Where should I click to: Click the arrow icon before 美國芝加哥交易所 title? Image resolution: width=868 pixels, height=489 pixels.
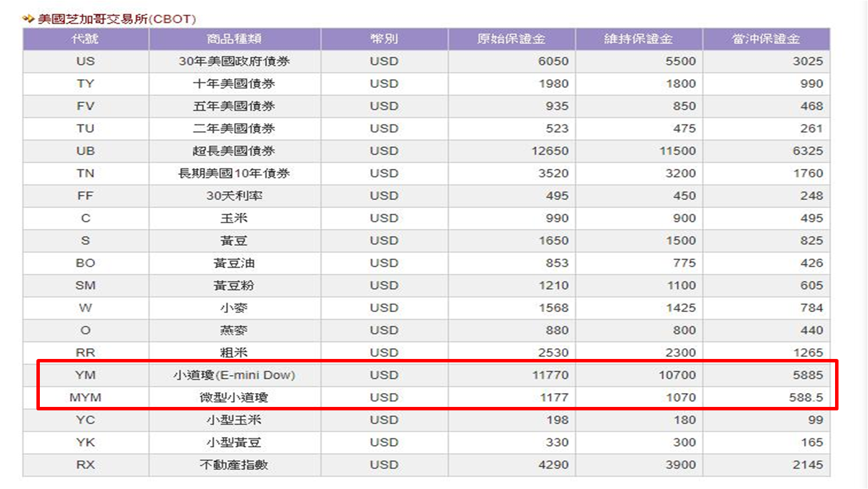28,19
